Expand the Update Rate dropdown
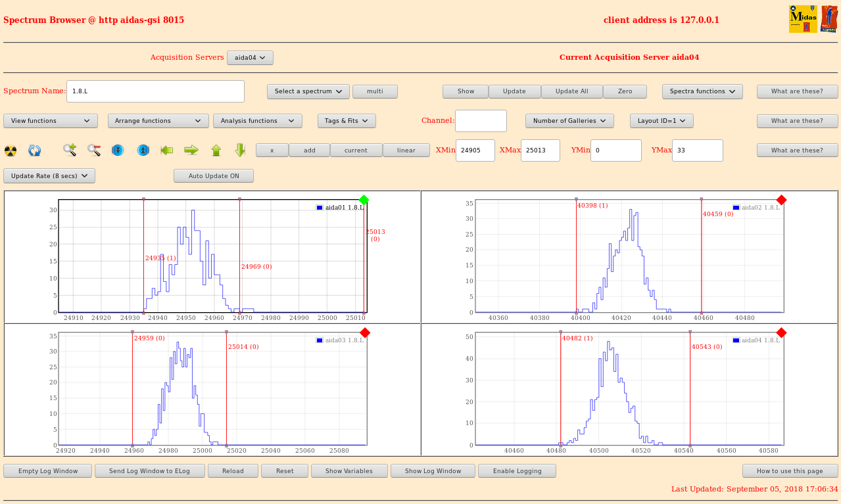 (49, 176)
